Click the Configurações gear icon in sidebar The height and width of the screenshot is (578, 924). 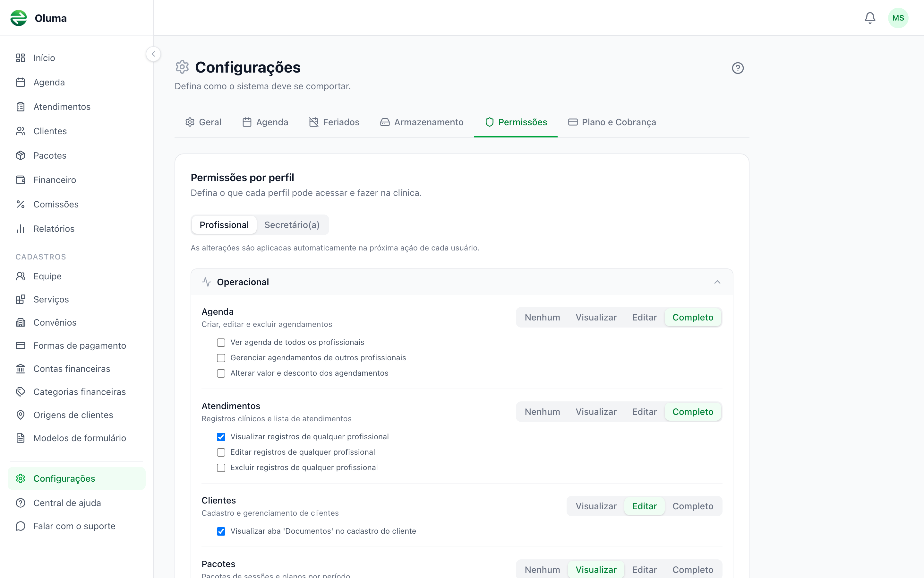click(x=21, y=478)
